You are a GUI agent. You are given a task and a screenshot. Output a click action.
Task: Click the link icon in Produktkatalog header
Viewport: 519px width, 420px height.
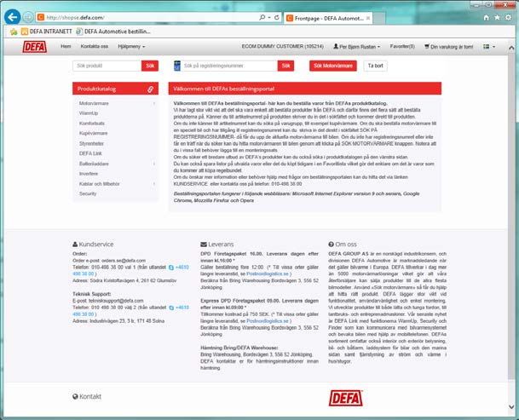pyautogui.click(x=150, y=89)
